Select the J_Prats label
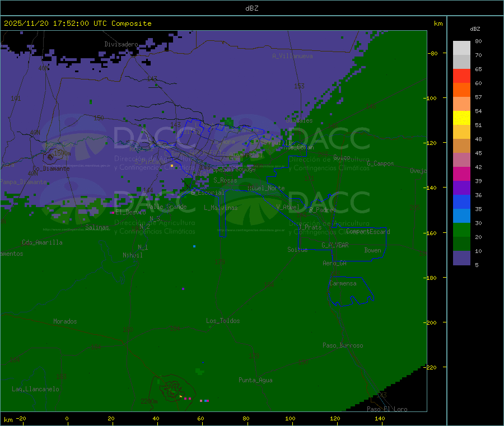Screen dimensions: 504x426 [310, 227]
